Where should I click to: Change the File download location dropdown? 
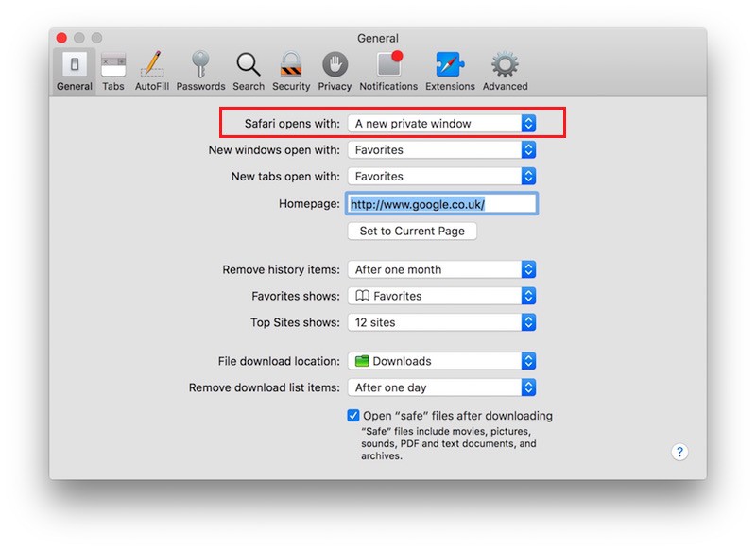coord(441,361)
